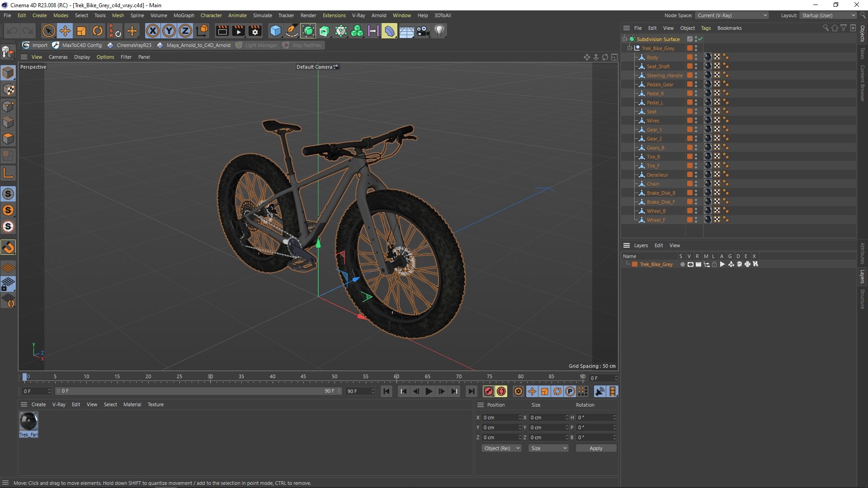868x488 pixels.
Task: Open Tags menu in Objects panel
Action: pyautogui.click(x=706, y=28)
